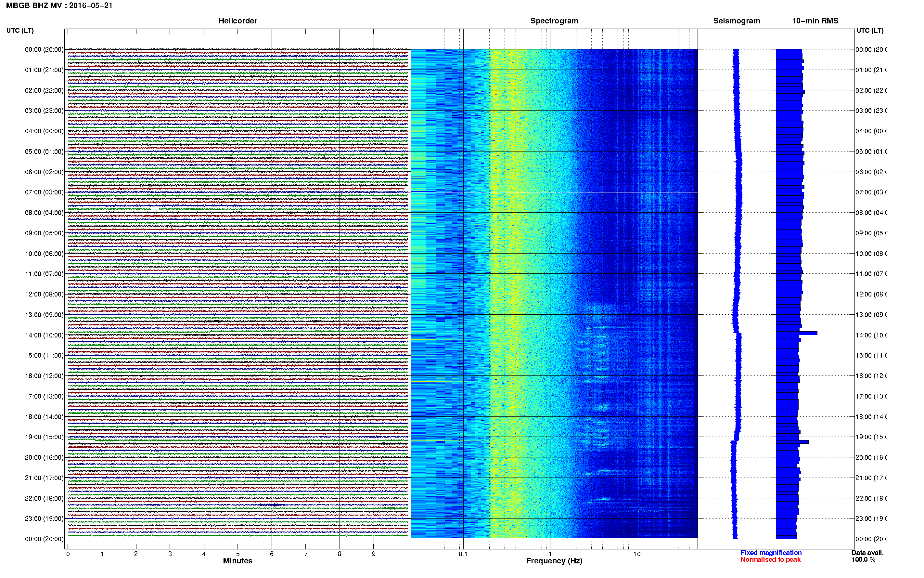Select left axis label '19:00 (15:00)'

point(44,437)
